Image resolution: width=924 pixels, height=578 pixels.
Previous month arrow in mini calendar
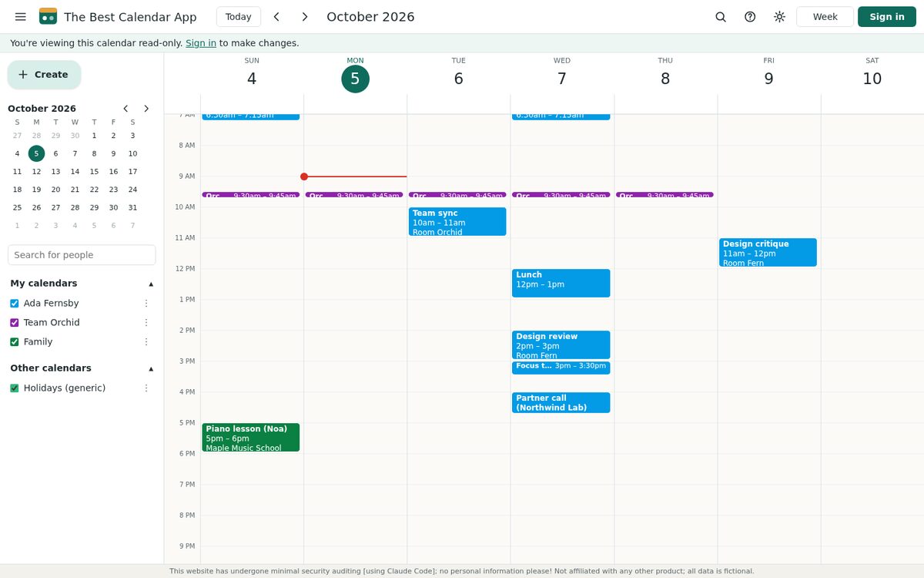pos(126,109)
